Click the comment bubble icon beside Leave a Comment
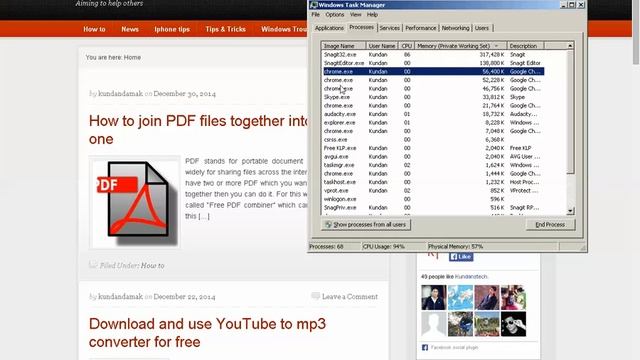The height and width of the screenshot is (360, 640). tap(315, 296)
